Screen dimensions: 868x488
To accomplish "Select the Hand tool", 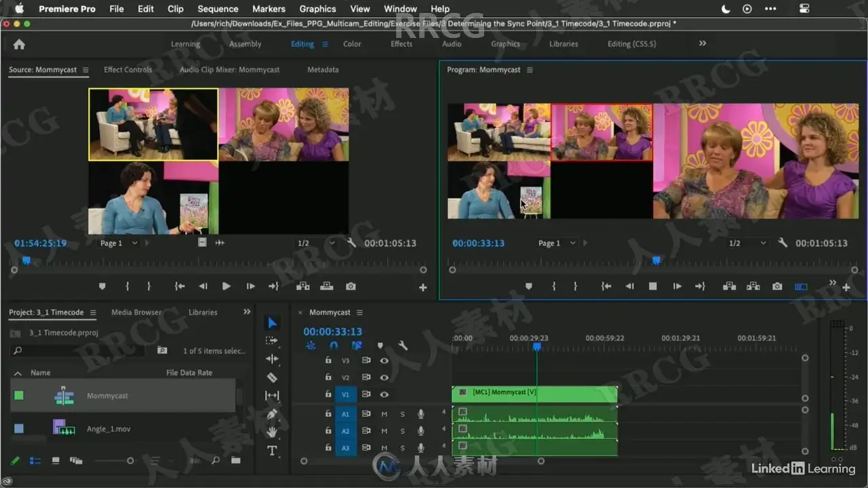I will (272, 432).
